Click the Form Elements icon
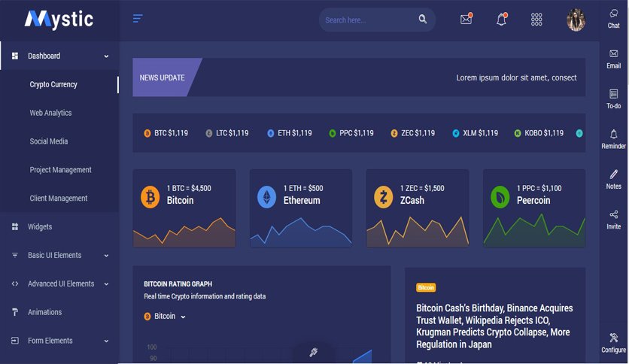The image size is (629, 364). pos(15,341)
